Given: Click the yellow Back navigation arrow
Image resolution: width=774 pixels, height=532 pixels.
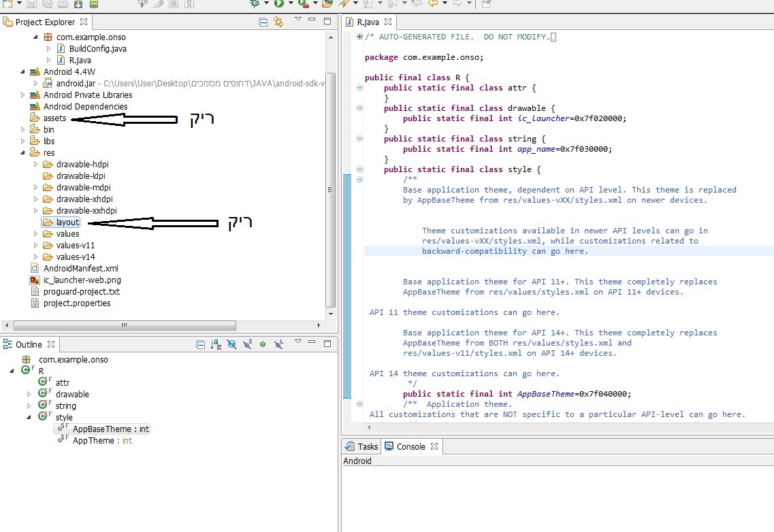Looking at the screenshot, I should 432,3.
